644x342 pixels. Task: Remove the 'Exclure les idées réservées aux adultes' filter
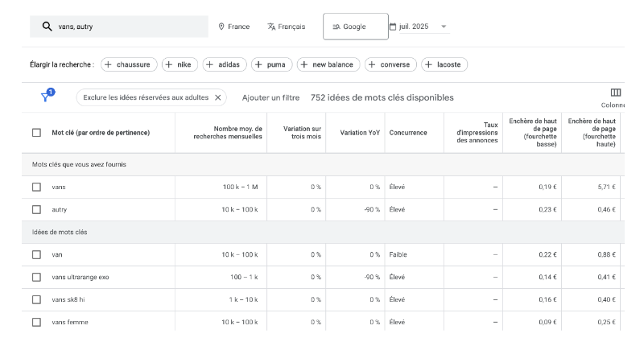(218, 97)
